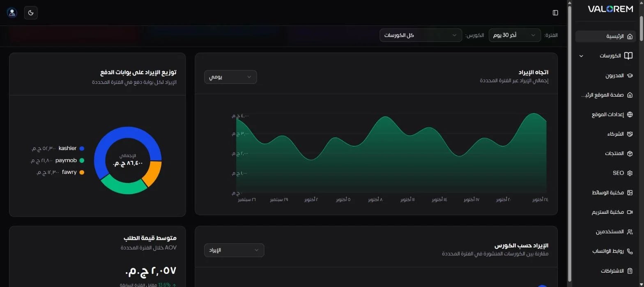Open the يومي interval dropdown
This screenshot has height=287, width=644.
230,77
